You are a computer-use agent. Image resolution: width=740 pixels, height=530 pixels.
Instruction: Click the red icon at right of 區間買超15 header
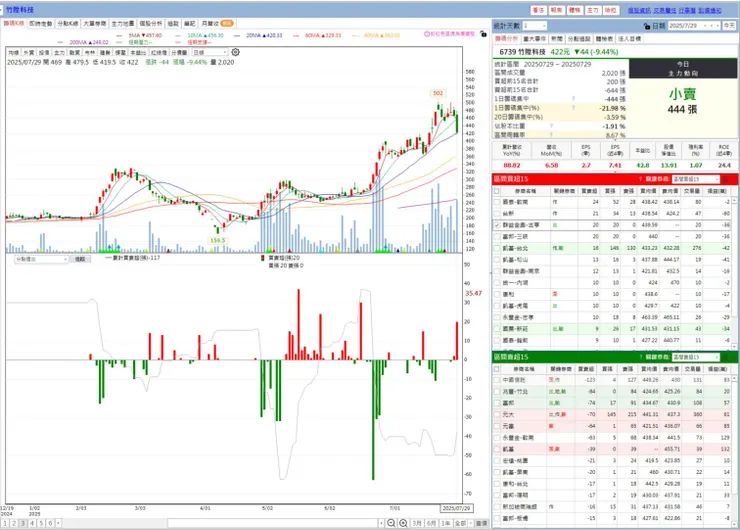[725, 179]
